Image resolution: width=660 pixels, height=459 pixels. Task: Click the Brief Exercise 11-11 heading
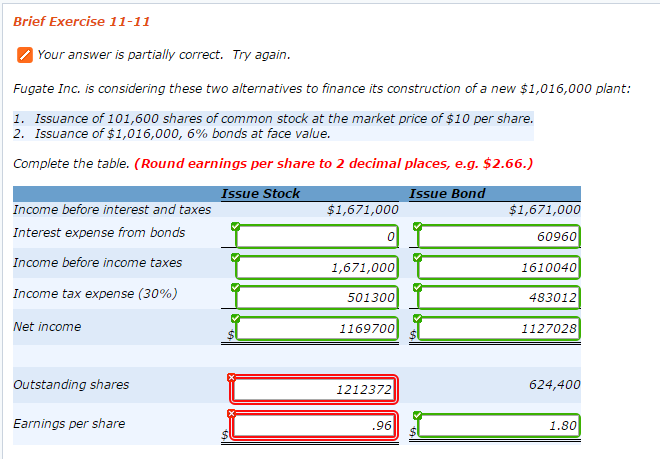82,21
